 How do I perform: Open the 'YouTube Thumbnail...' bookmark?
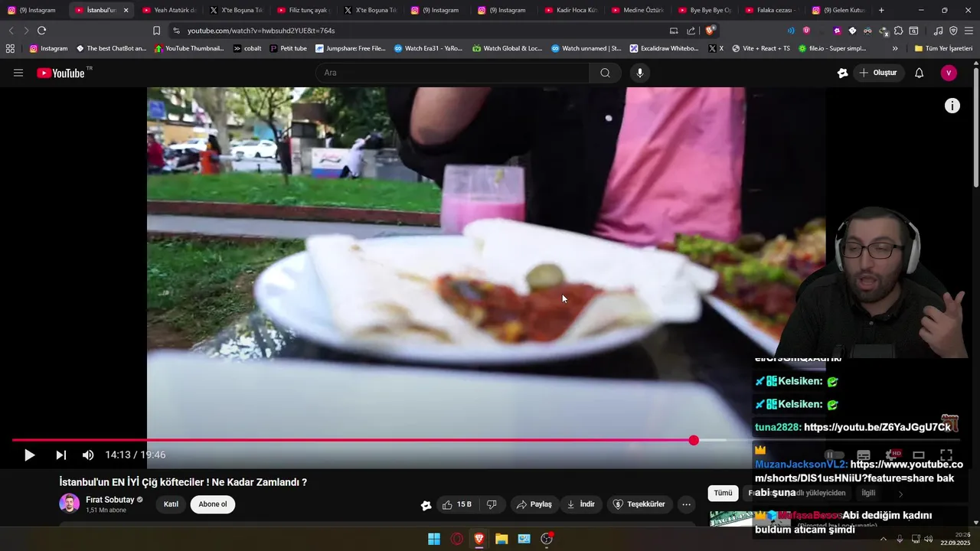(189, 48)
